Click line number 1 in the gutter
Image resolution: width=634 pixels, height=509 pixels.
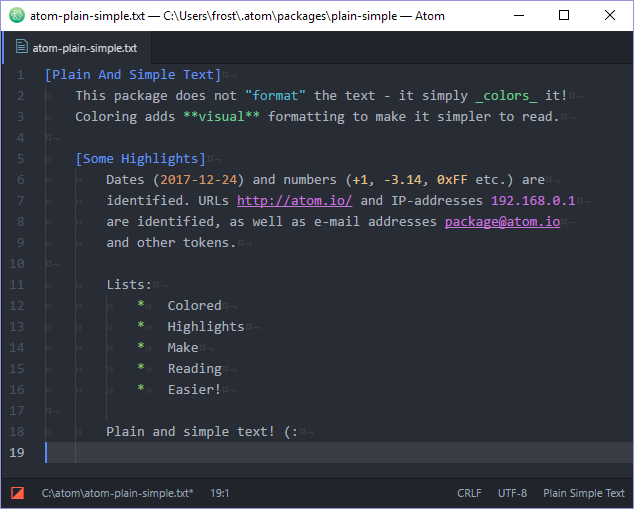click(20, 75)
